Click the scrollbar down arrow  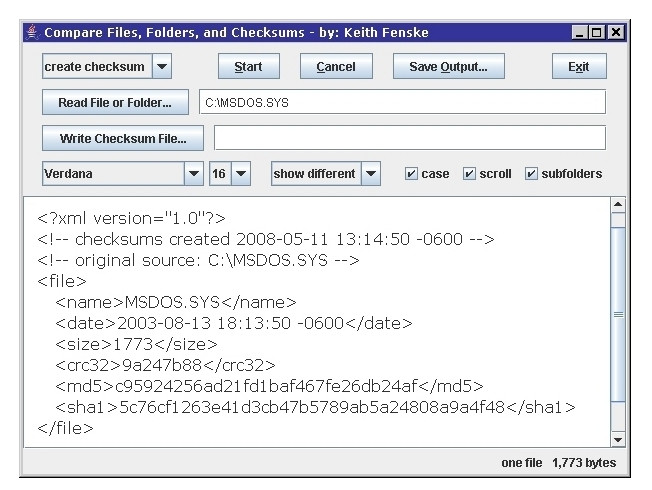click(618, 439)
